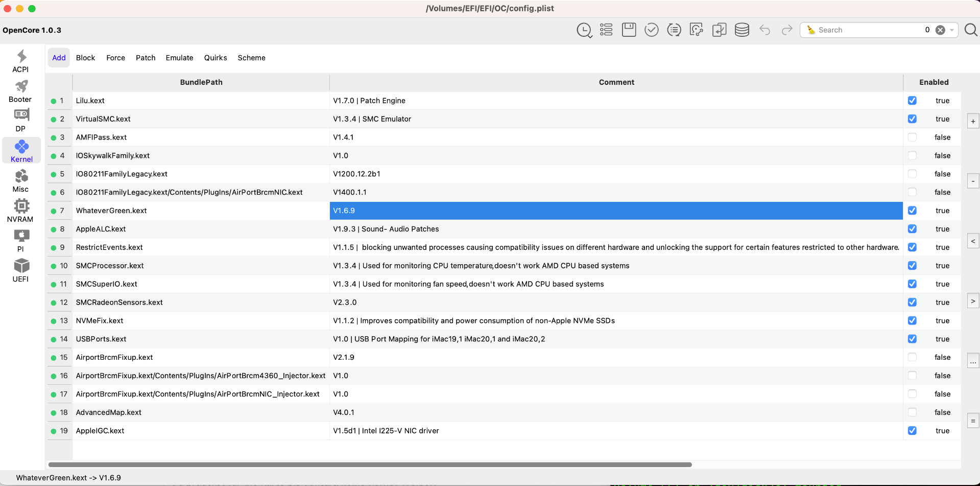Screen dimensions: 980x486
Task: Open the Misc section
Action: click(x=21, y=181)
